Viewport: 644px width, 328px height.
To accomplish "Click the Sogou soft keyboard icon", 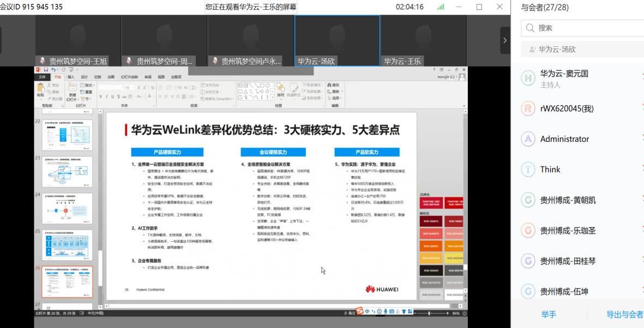I will pos(392,312).
